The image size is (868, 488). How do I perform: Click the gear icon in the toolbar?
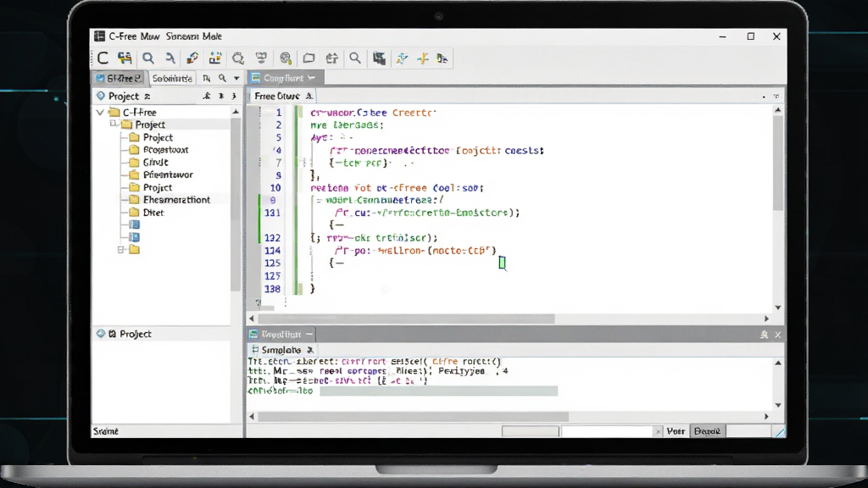(x=238, y=58)
